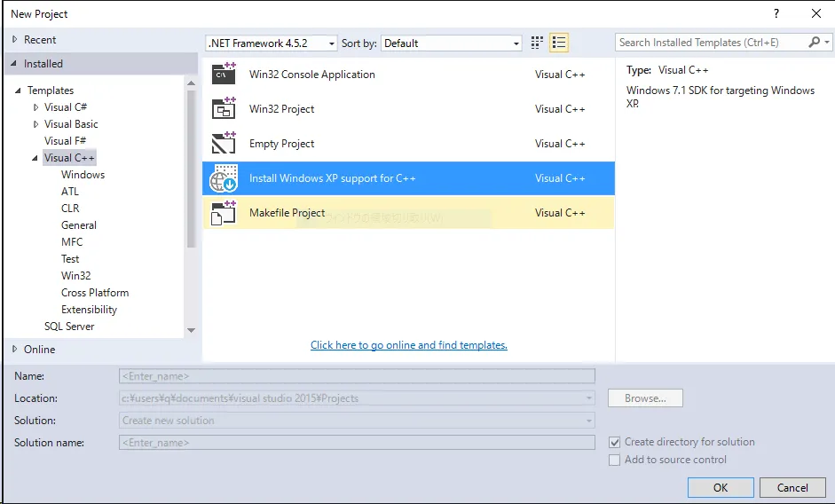Click scroll up arrow in template tree
This screenshot has height=504, width=835.
(x=191, y=83)
